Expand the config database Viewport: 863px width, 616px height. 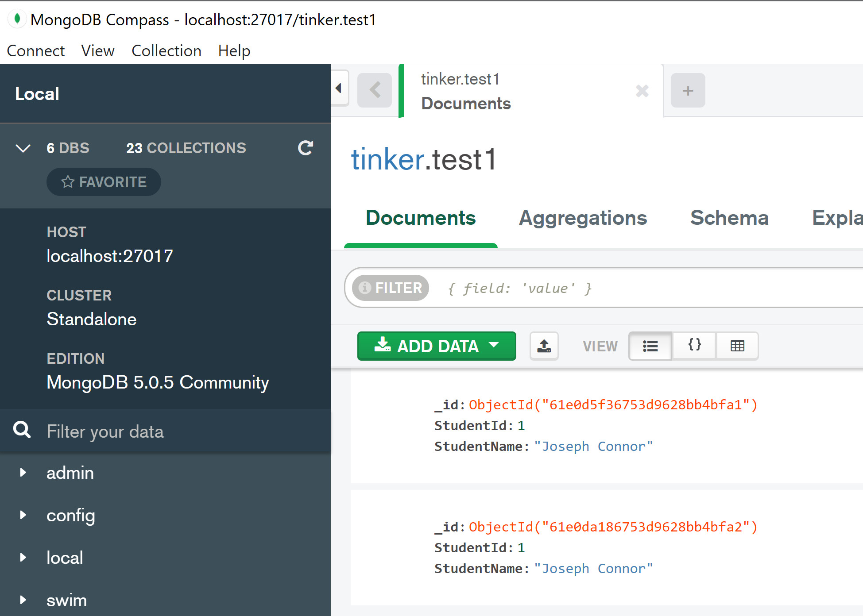(23, 515)
